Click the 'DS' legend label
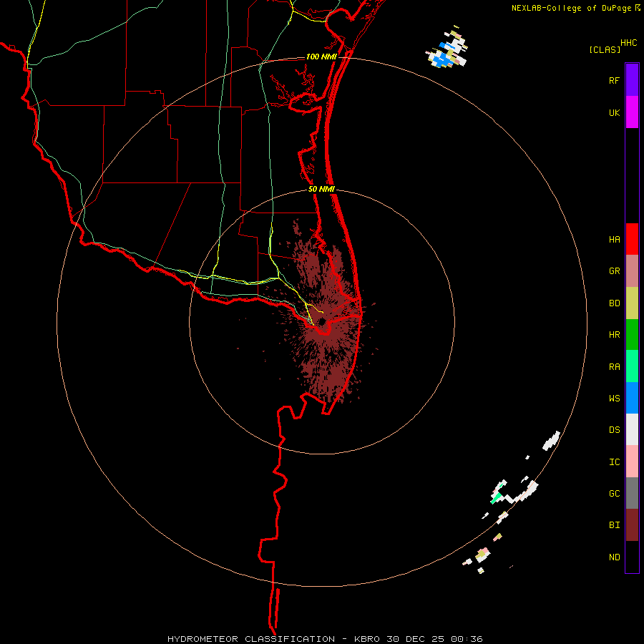Viewport: 644px width, 644px height. point(614,430)
